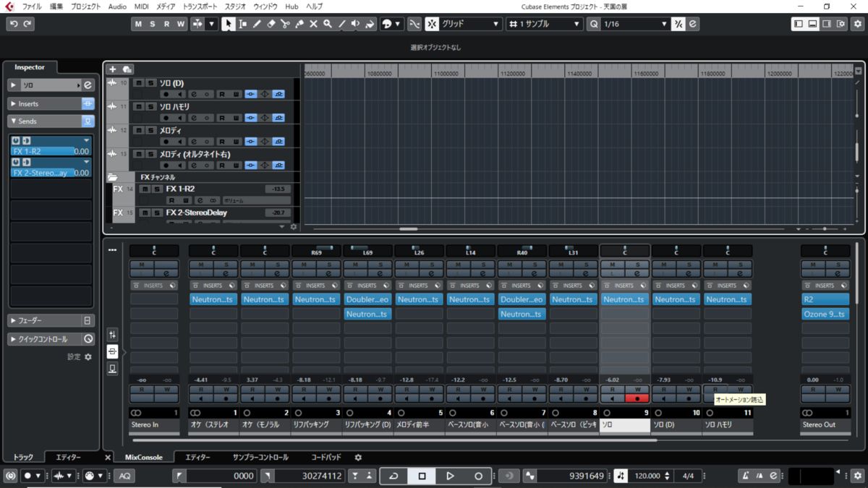
Task: Select the Glue tool
Action: coord(299,24)
